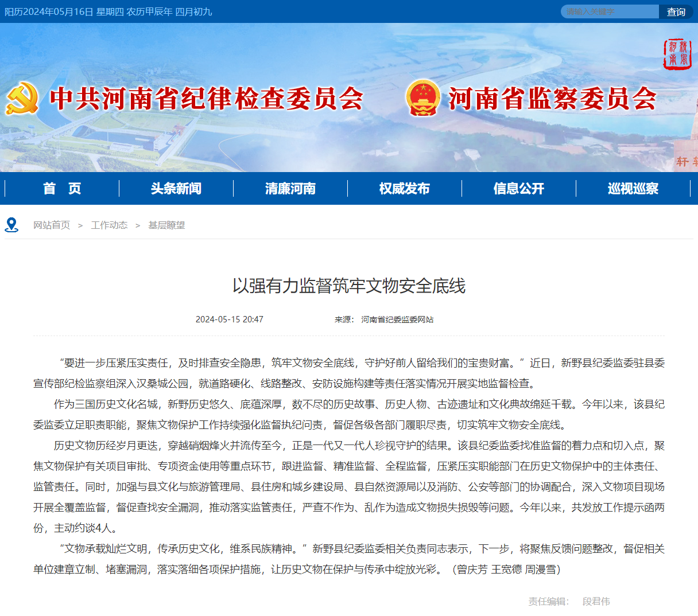Select 清廉河南 in the navigation bar
Viewport: 698px width, 616px height.
click(x=290, y=189)
